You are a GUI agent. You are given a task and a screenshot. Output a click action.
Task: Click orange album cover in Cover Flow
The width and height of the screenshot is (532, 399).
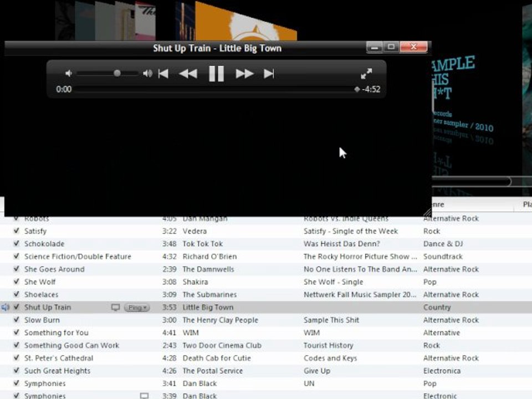pos(245,22)
